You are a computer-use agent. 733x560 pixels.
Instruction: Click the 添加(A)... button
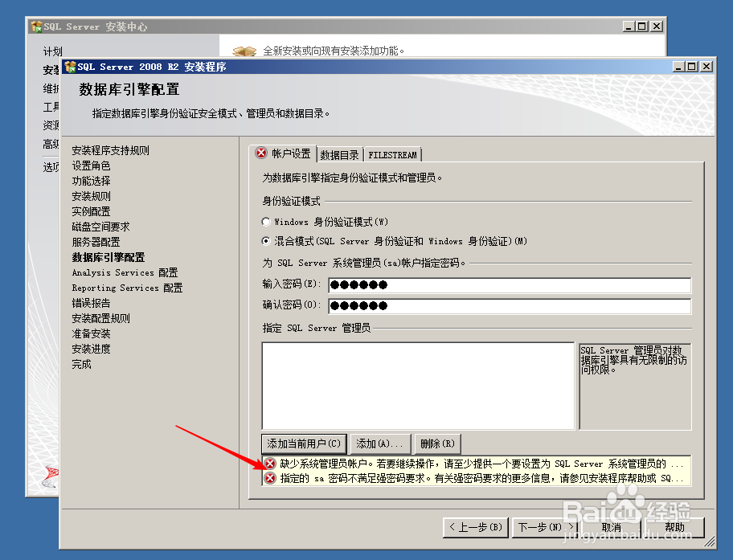[x=380, y=444]
